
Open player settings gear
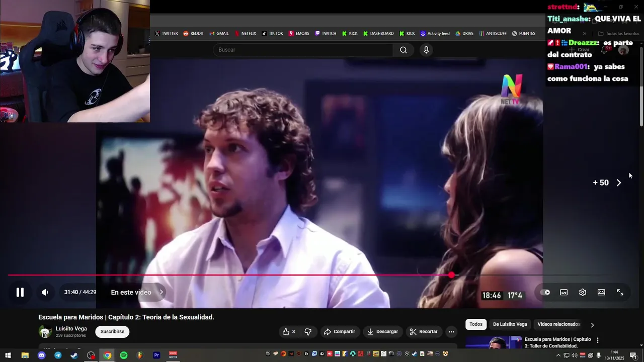point(583,292)
